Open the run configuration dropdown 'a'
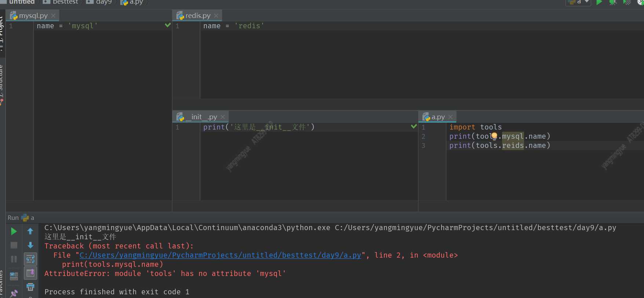644x298 pixels. [578, 2]
